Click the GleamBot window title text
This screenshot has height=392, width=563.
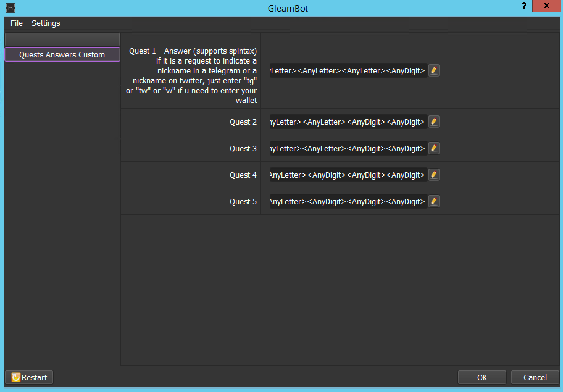pyautogui.click(x=288, y=8)
